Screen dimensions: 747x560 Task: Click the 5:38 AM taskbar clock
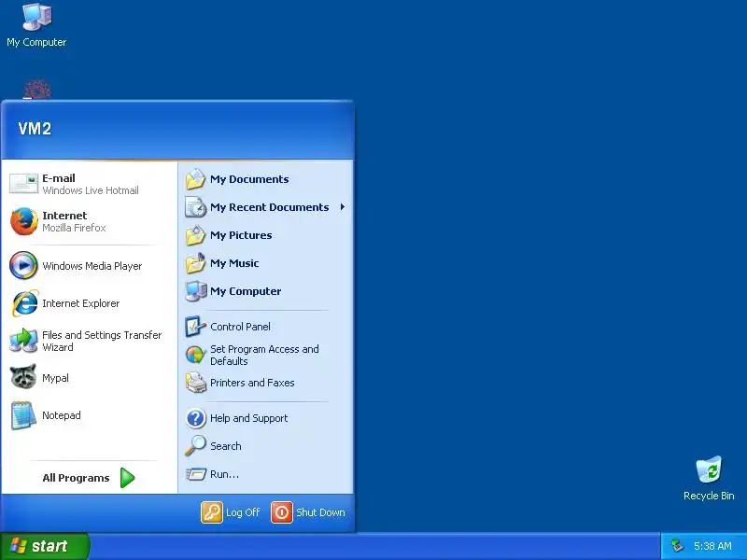(x=712, y=546)
